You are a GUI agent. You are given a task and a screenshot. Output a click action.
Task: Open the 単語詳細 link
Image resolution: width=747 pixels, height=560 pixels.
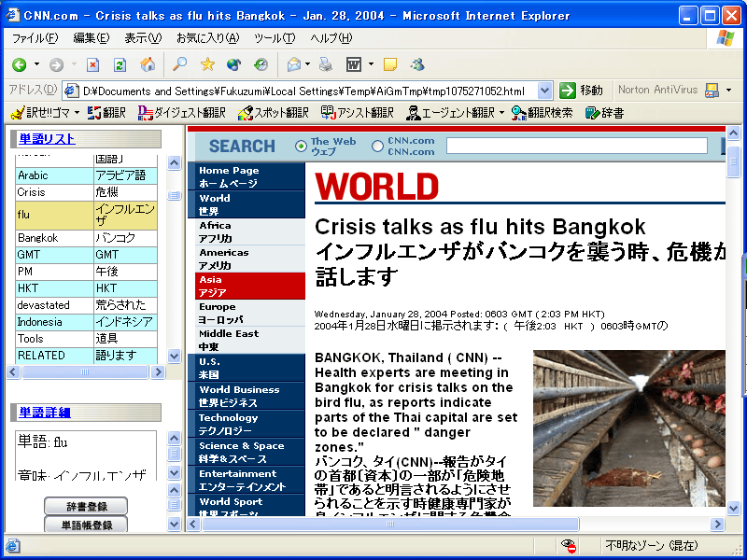coord(44,413)
